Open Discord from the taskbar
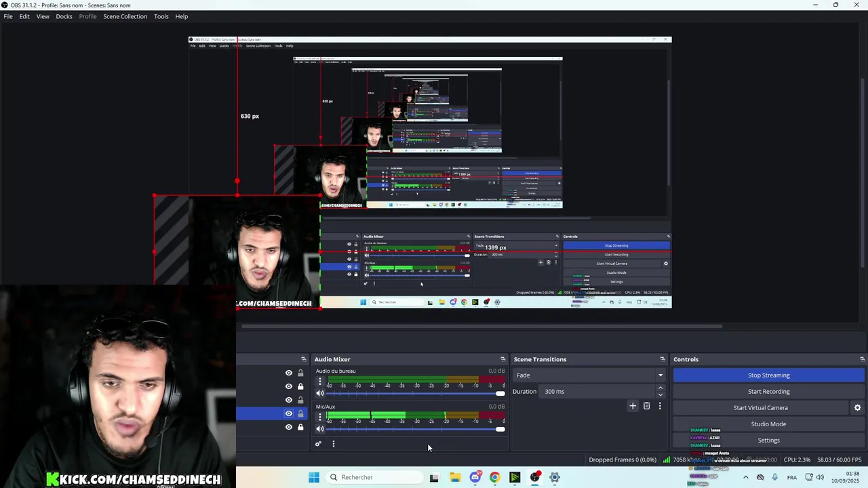 coord(475,477)
